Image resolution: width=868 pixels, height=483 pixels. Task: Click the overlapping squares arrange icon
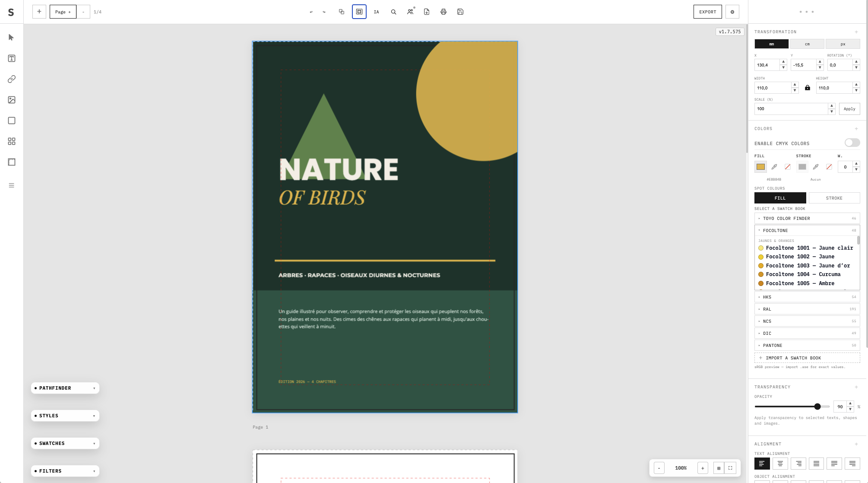pos(342,12)
